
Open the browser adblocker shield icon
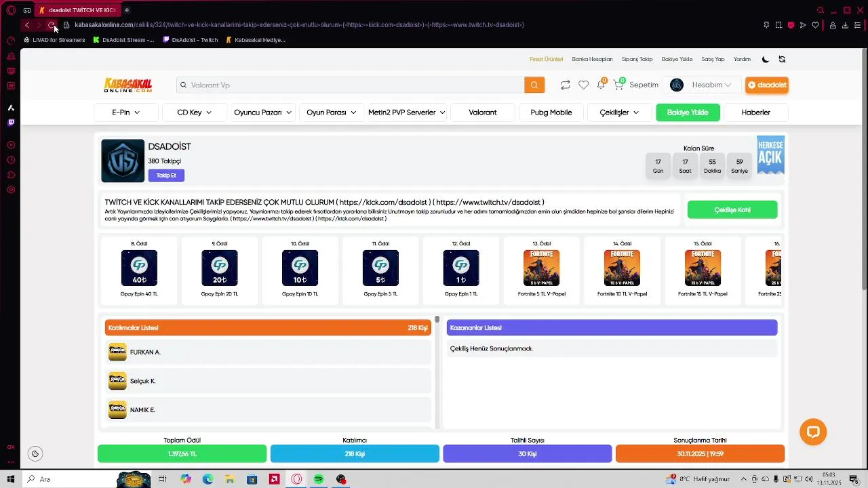791,25
